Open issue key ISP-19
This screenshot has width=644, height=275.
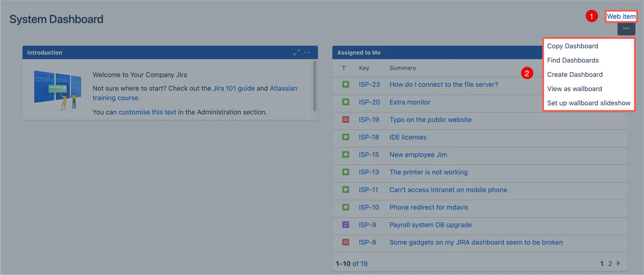[369, 120]
